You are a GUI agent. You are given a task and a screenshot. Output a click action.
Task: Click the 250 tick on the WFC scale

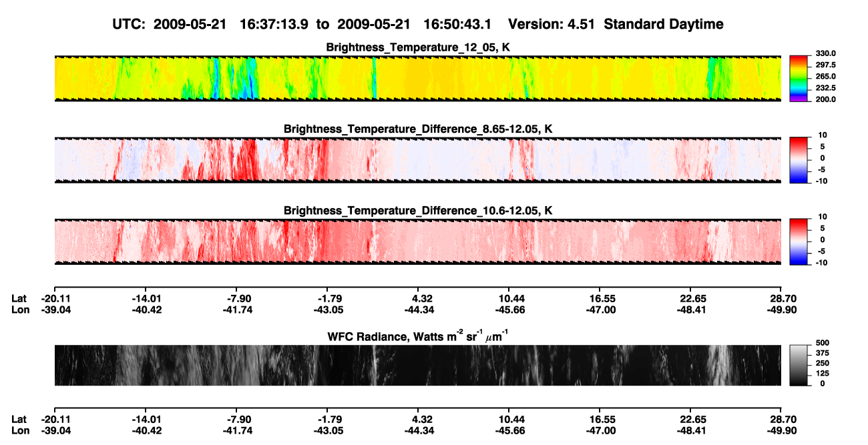click(x=823, y=363)
